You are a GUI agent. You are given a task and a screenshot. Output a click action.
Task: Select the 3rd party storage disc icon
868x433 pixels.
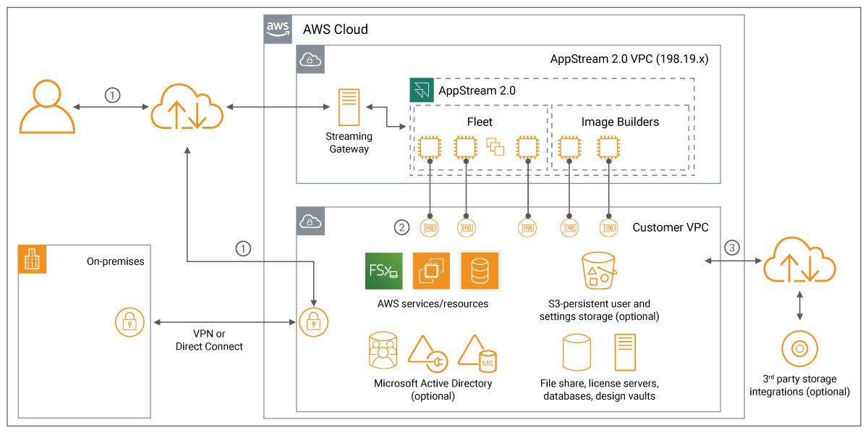799,349
